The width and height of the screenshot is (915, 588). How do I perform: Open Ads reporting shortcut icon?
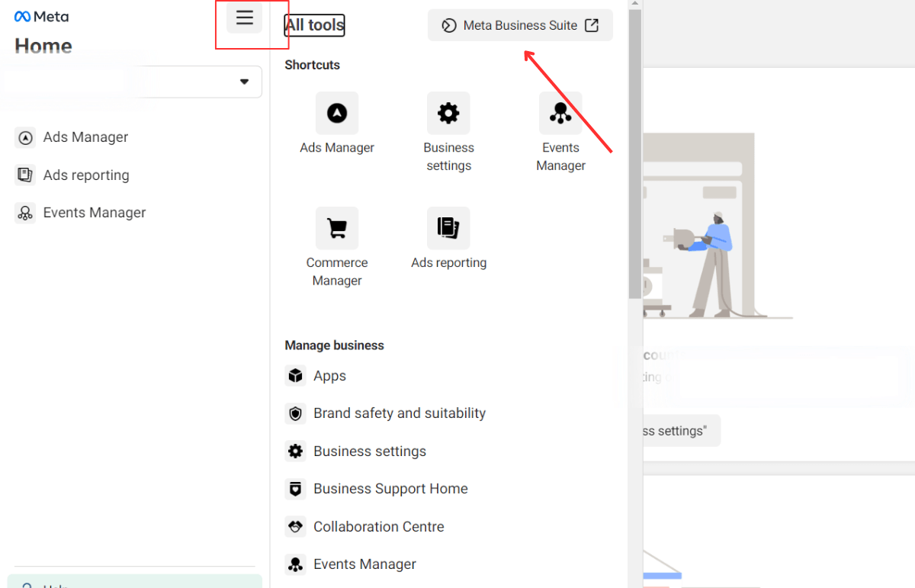click(448, 228)
